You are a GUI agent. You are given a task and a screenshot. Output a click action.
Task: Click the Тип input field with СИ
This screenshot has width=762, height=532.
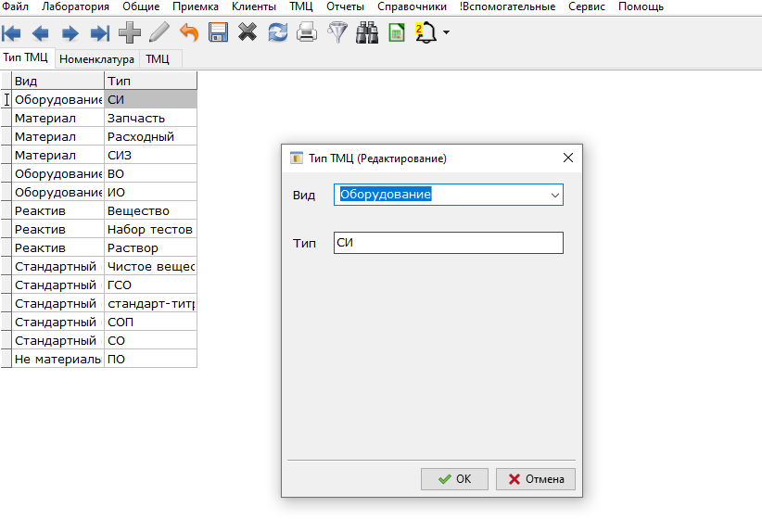point(448,243)
